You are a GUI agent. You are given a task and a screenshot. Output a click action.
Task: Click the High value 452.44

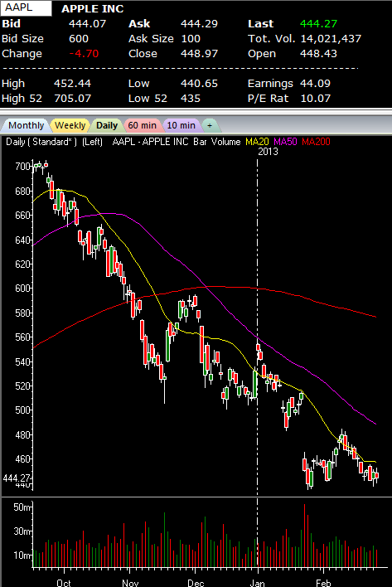coord(73,84)
